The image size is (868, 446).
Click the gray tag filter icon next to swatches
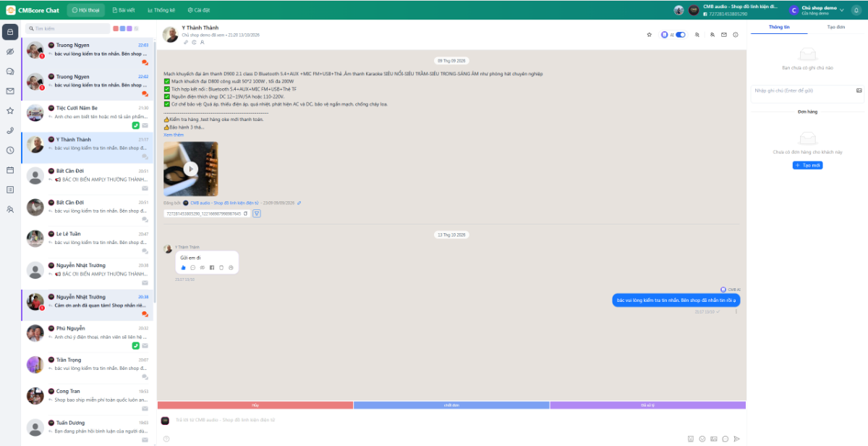pos(136,28)
